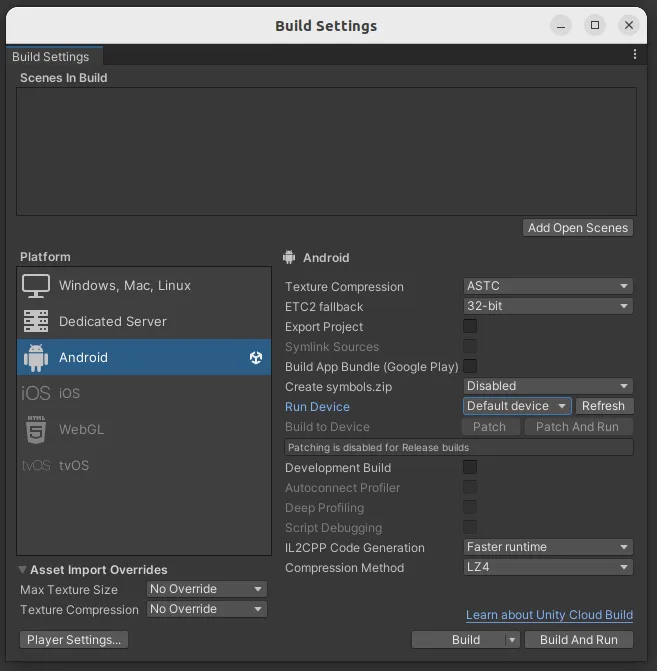Maximize the Build Settings window
This screenshot has width=657, height=671.
tap(595, 26)
